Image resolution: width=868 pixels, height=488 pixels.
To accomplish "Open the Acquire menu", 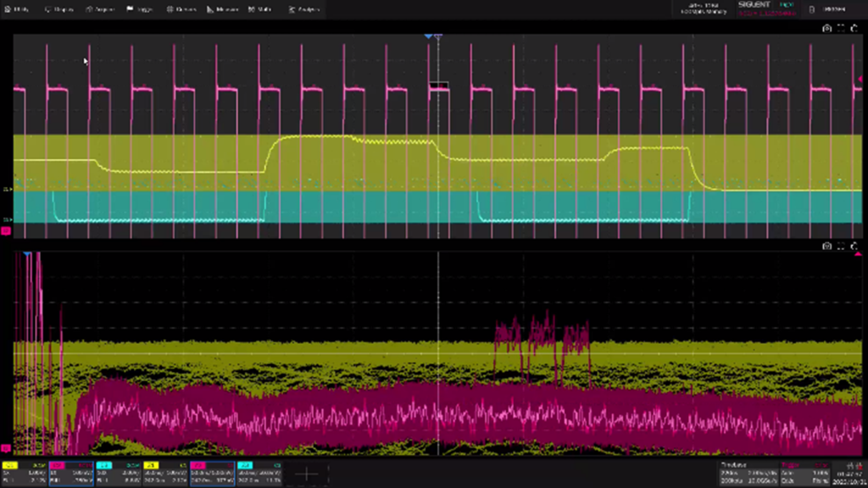I will [x=102, y=9].
